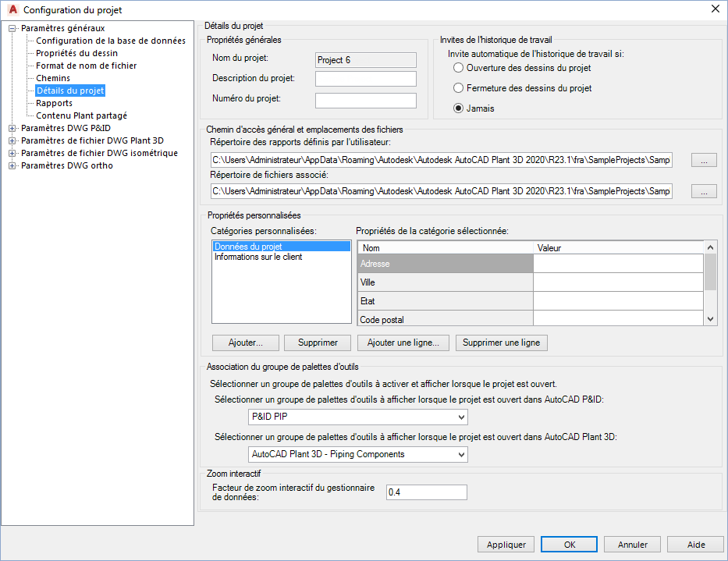Select Format de nom de fichier

click(x=87, y=66)
